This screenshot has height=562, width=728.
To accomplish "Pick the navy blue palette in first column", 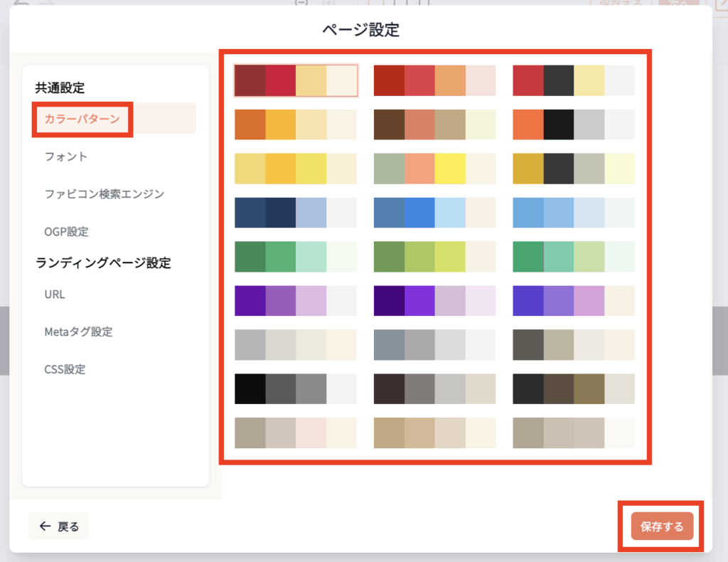I will (x=296, y=213).
